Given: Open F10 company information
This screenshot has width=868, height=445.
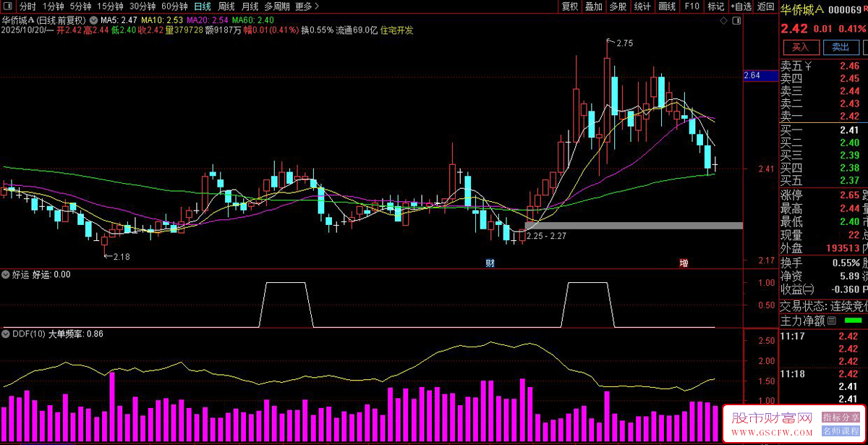Looking at the screenshot, I should click(x=692, y=7).
